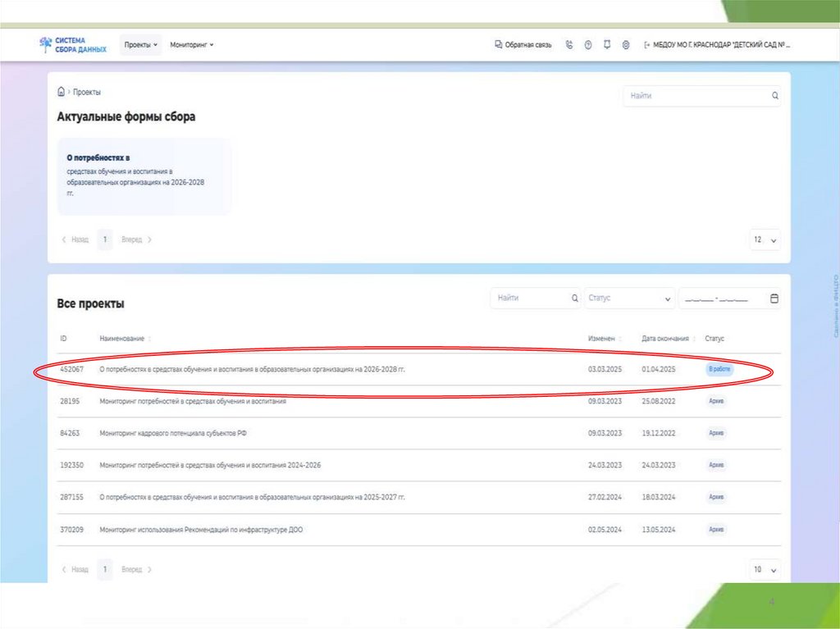Click the Статус column header
Viewport: 840px width, 629px height.
714,339
